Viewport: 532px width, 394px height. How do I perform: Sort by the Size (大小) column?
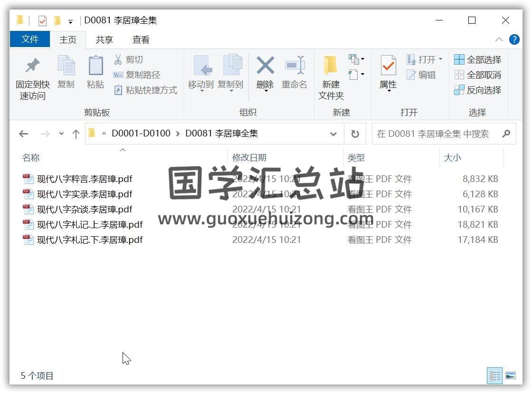tap(453, 157)
